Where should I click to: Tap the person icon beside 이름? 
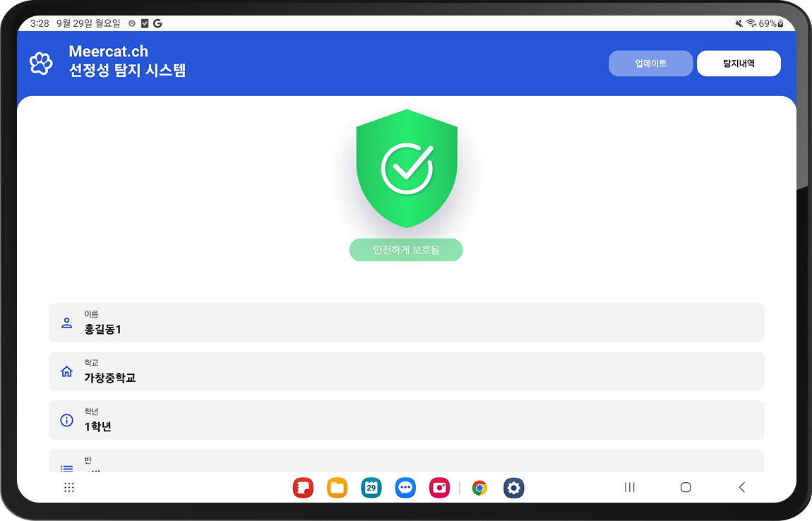67,323
